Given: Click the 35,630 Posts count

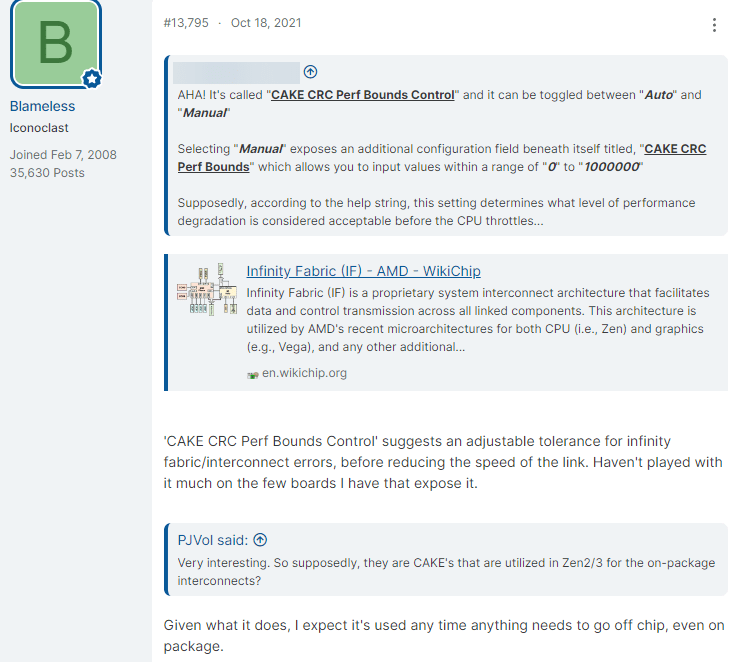Looking at the screenshot, I should [x=47, y=173].
